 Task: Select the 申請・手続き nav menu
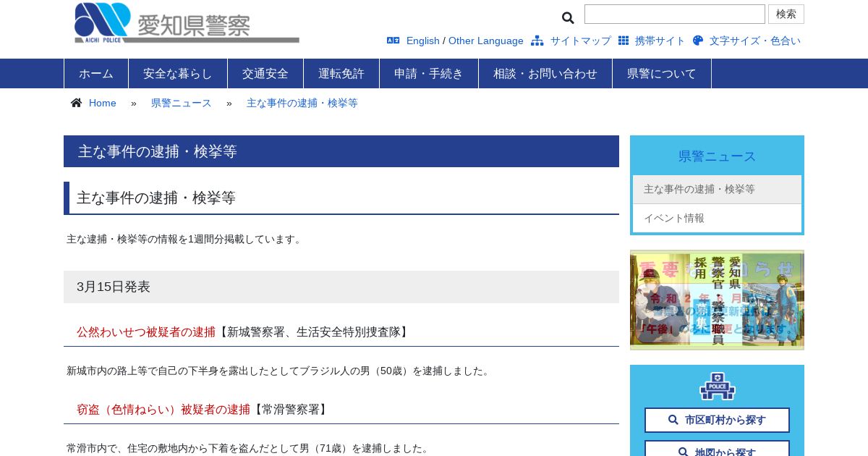tap(429, 73)
